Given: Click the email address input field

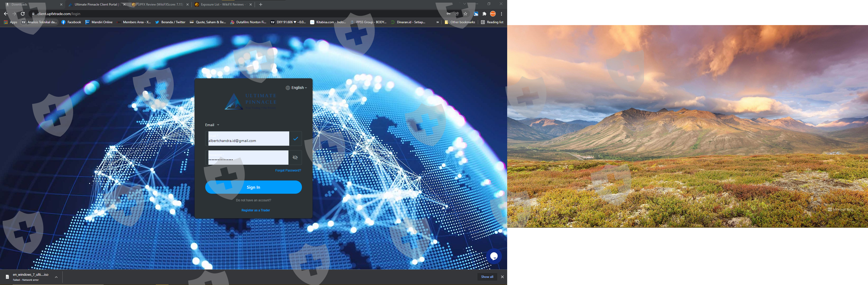Looking at the screenshot, I should point(248,139).
